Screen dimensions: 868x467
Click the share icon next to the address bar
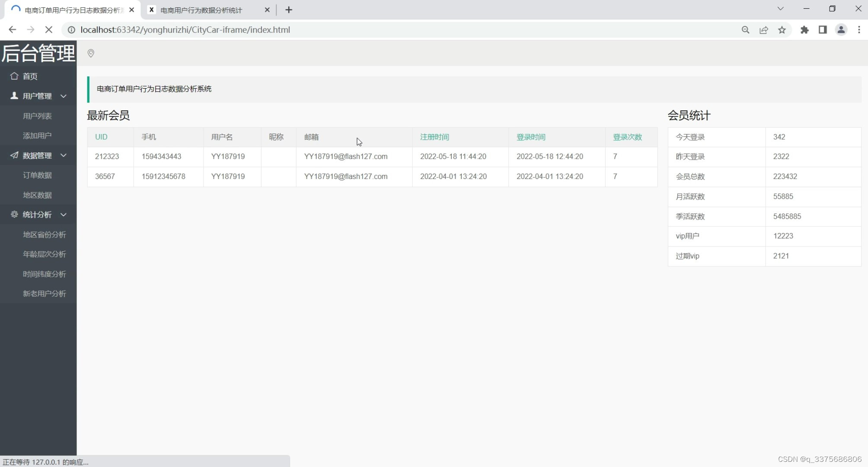[x=764, y=30]
